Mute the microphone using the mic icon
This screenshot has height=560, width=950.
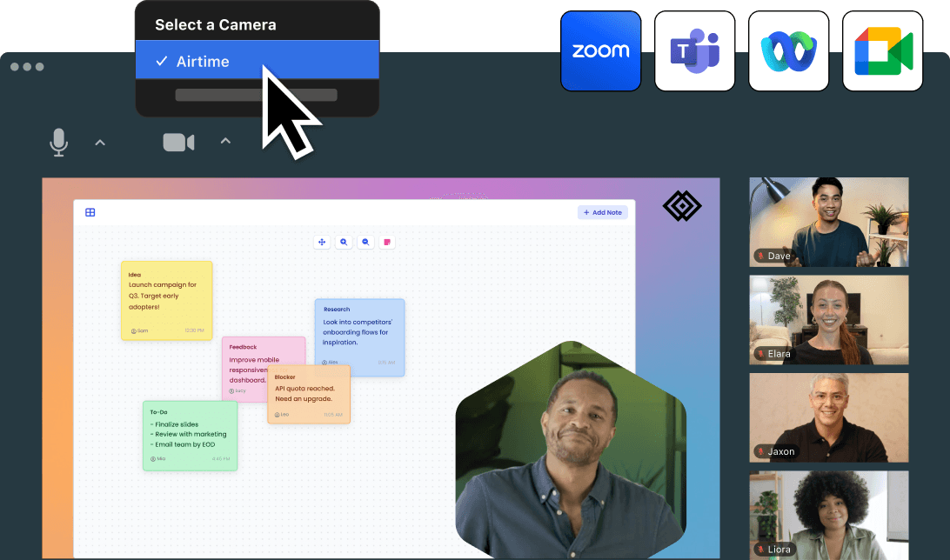pos(59,143)
